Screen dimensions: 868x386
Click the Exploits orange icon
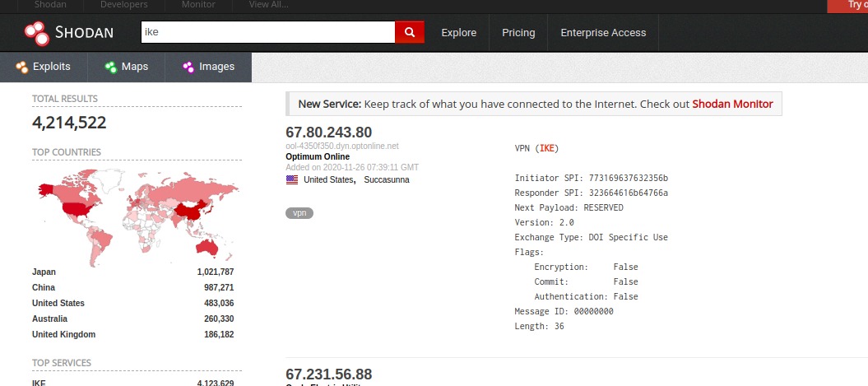(x=21, y=67)
